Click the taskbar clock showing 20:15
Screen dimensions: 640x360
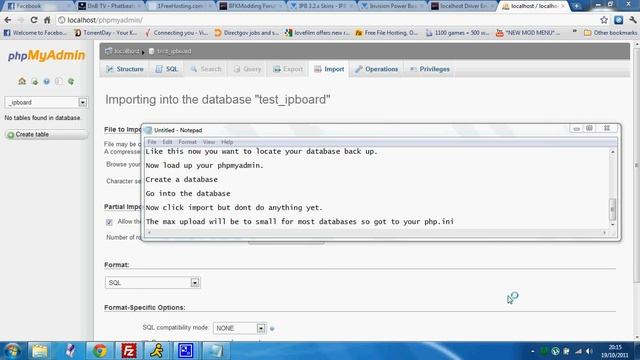tap(614, 351)
